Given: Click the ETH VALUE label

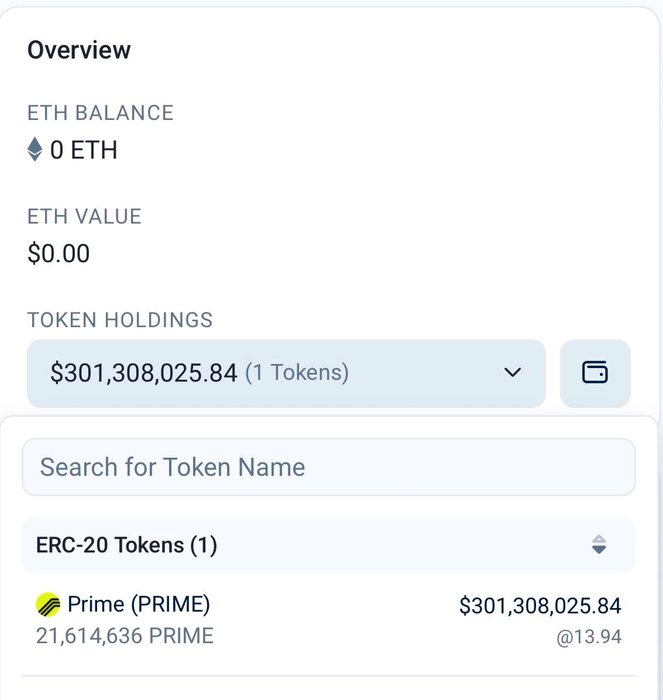Looking at the screenshot, I should coord(84,216).
